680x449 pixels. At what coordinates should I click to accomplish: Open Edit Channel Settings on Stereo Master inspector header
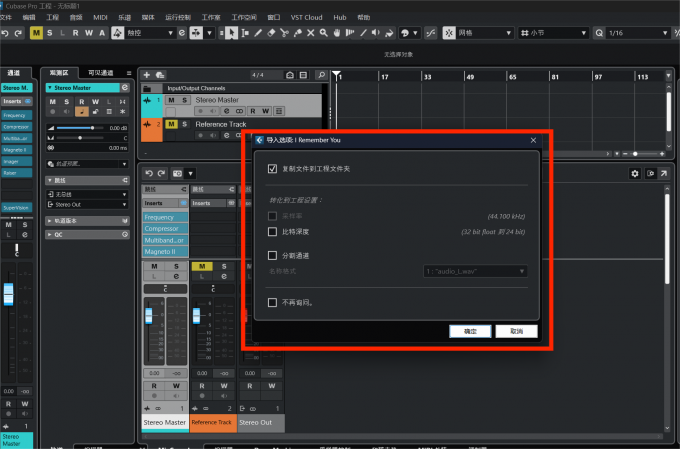(125, 88)
